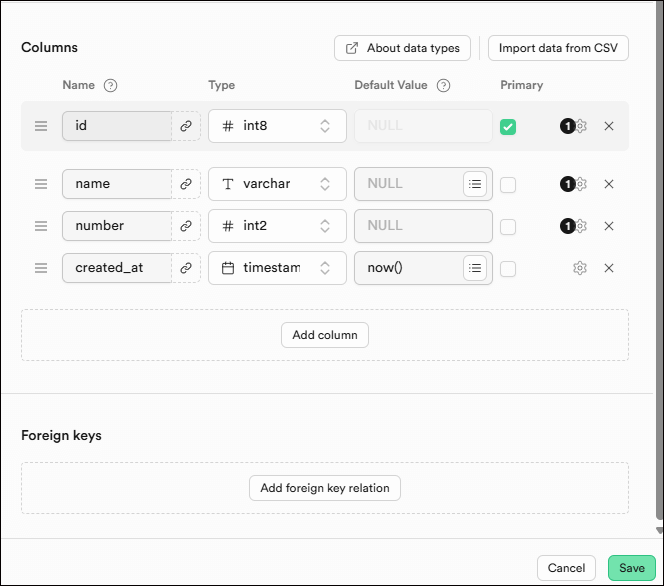Open settings gear for number column
This screenshot has height=586, width=664.
[580, 226]
